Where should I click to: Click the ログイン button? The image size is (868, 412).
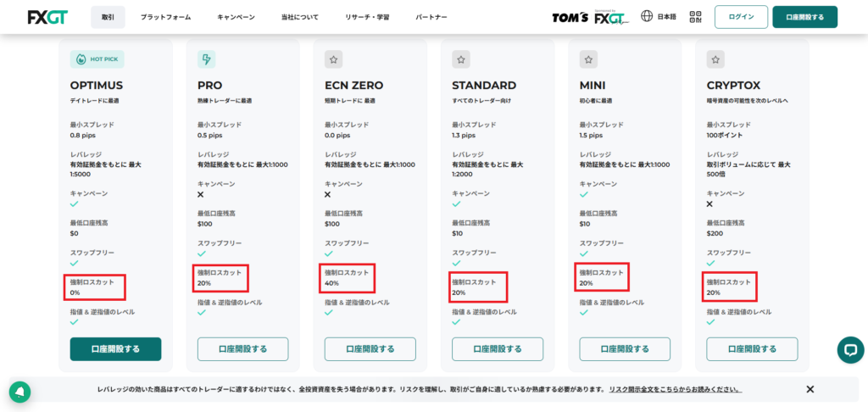(x=741, y=17)
